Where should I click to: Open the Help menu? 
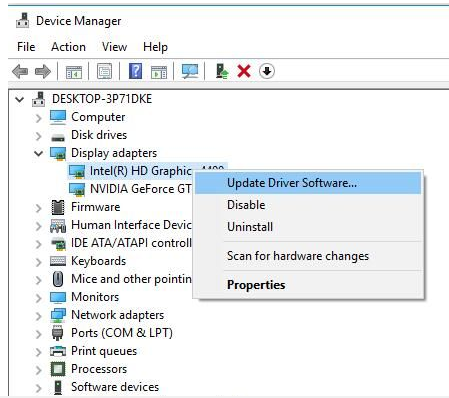[x=155, y=47]
